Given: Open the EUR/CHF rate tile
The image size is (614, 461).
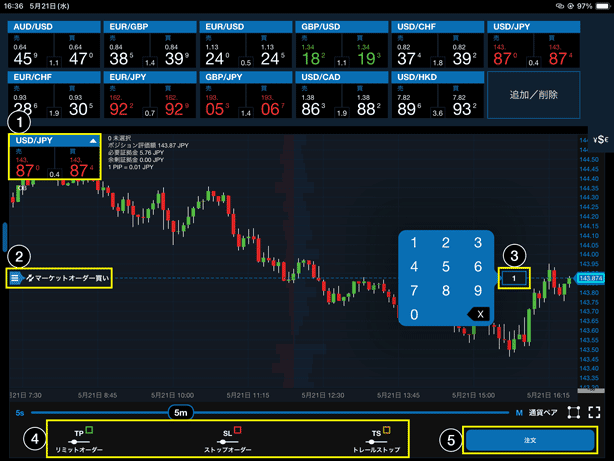Looking at the screenshot, I should click(x=54, y=94).
